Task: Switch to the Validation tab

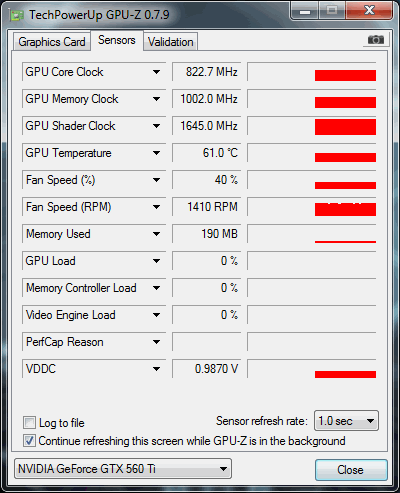Action: pos(171,42)
